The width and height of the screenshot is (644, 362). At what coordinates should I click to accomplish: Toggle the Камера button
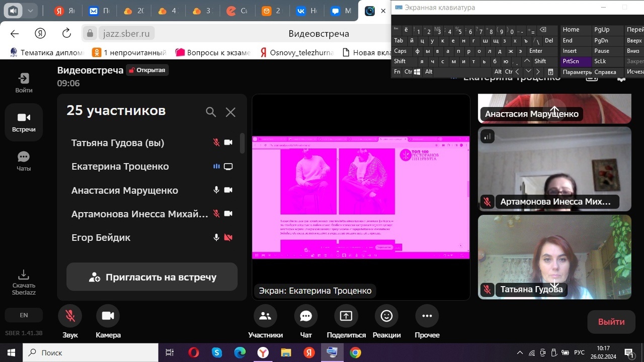(x=108, y=316)
